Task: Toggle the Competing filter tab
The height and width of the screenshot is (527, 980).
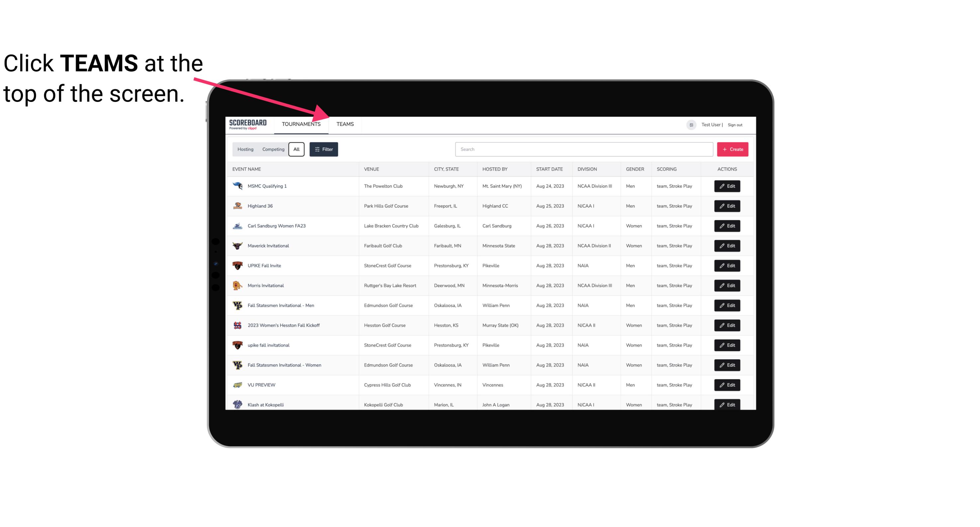Action: pos(273,149)
